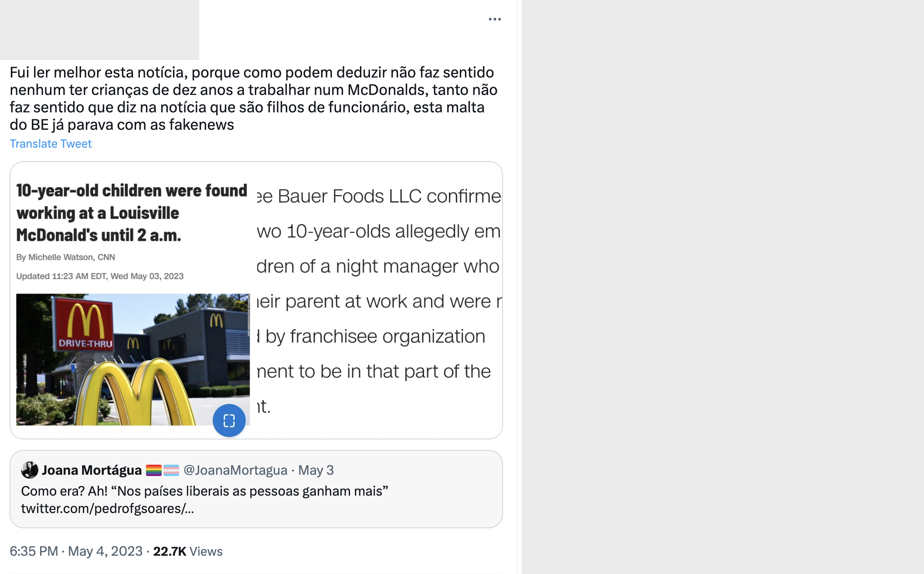Open the quoted tweet text 'Como era? Ah!'
Viewport: 924px width, 574px height.
[205, 491]
